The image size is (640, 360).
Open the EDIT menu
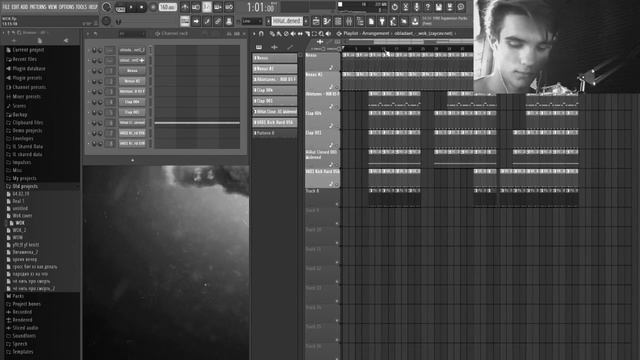(x=16, y=7)
